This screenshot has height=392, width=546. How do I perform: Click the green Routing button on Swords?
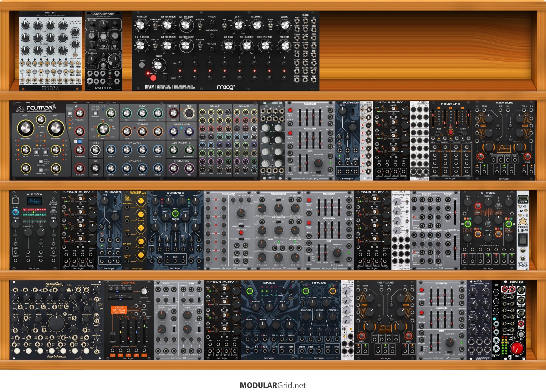click(175, 214)
